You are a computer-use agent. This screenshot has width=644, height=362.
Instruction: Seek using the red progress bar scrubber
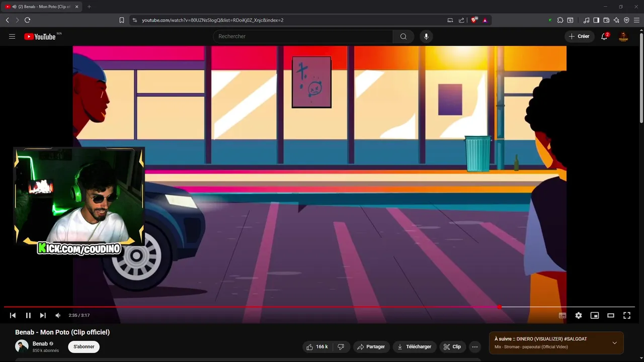tap(499, 307)
